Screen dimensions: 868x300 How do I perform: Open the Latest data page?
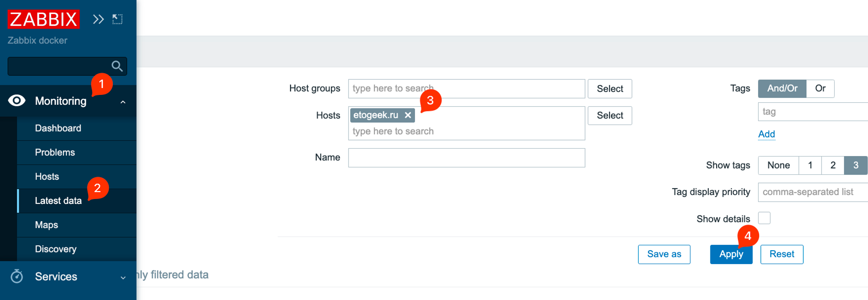(58, 201)
